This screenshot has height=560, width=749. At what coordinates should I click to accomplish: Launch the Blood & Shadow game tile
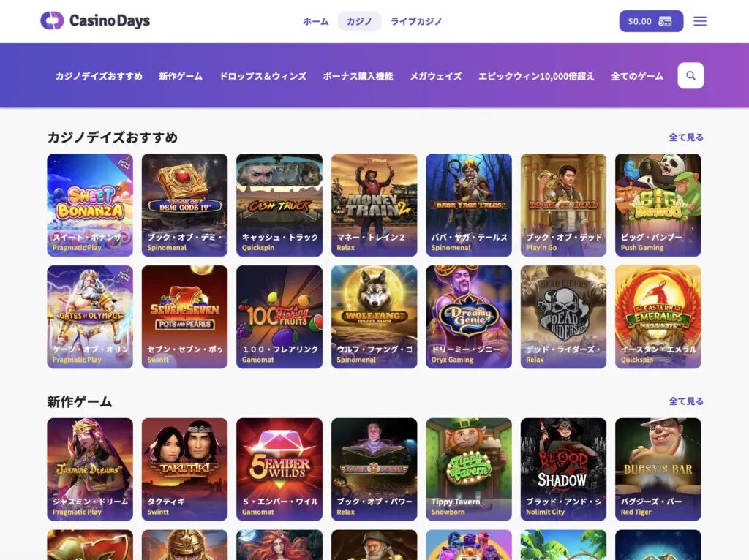(563, 469)
